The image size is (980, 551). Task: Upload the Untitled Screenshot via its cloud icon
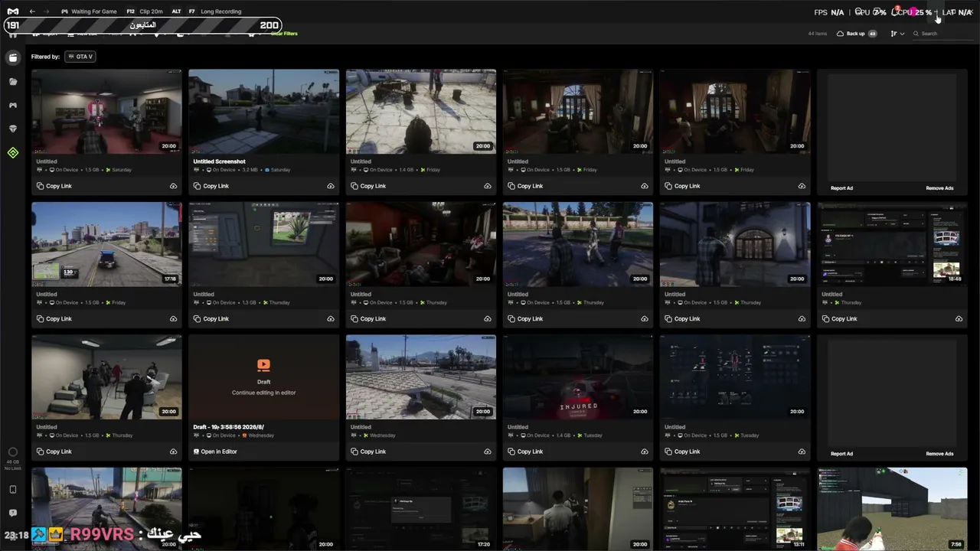331,186
